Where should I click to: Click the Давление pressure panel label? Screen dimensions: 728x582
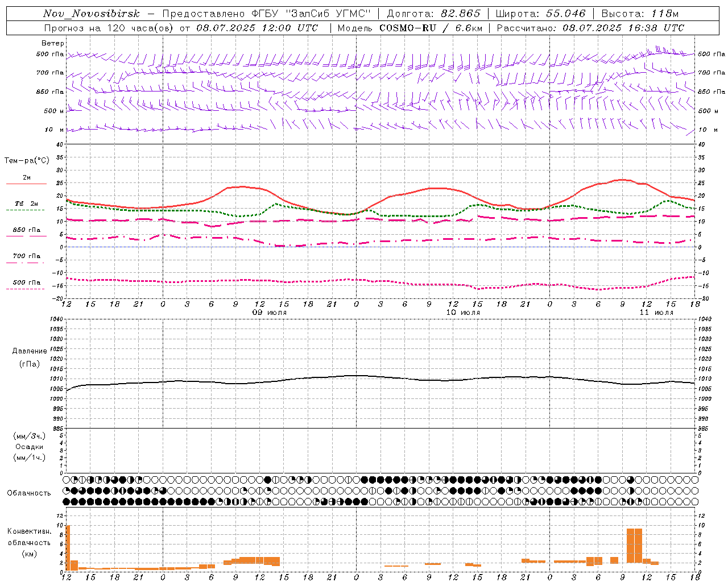[30, 351]
